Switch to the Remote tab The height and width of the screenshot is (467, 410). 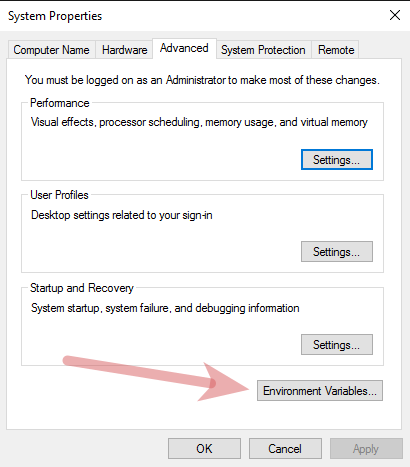pyautogui.click(x=336, y=50)
